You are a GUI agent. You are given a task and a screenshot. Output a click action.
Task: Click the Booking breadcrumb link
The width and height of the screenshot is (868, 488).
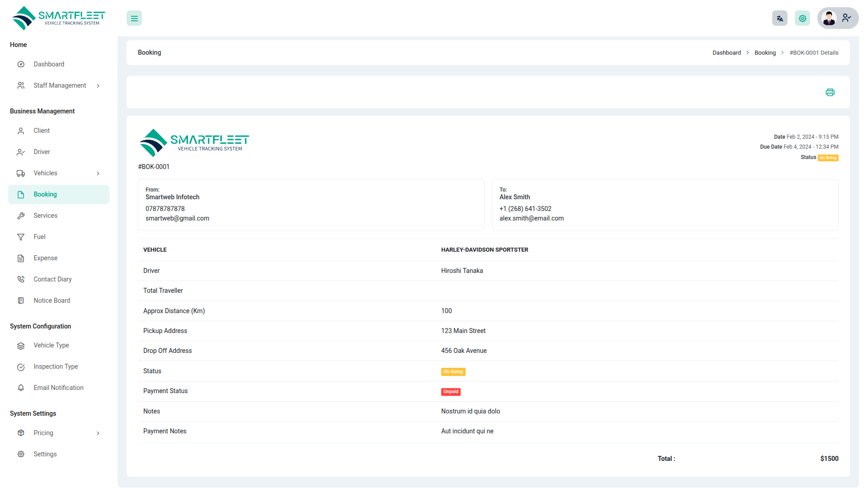click(x=765, y=53)
